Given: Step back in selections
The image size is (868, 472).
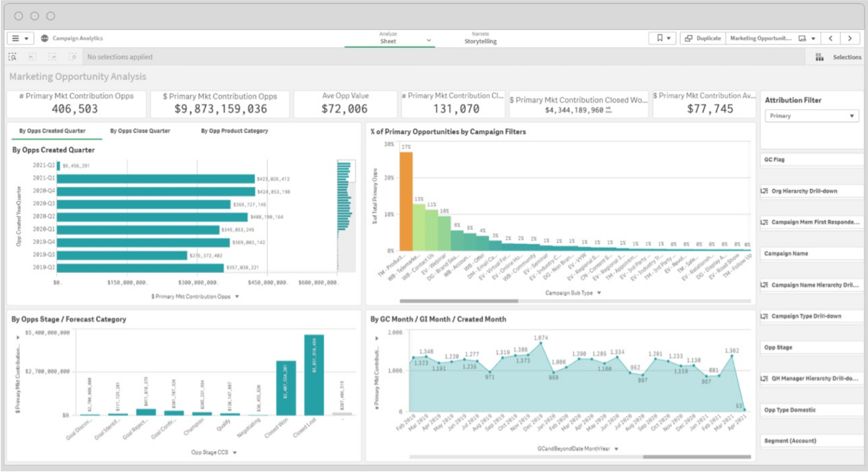Looking at the screenshot, I should (x=33, y=57).
